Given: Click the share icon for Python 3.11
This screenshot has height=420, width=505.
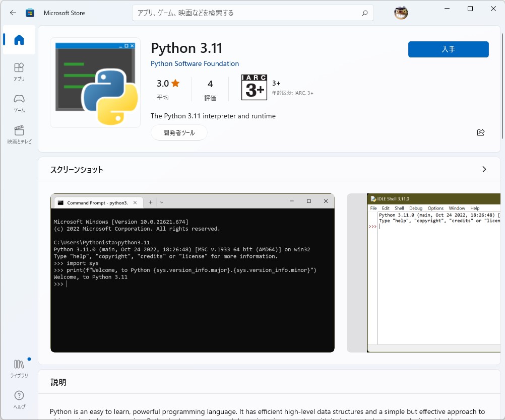Looking at the screenshot, I should [x=480, y=132].
